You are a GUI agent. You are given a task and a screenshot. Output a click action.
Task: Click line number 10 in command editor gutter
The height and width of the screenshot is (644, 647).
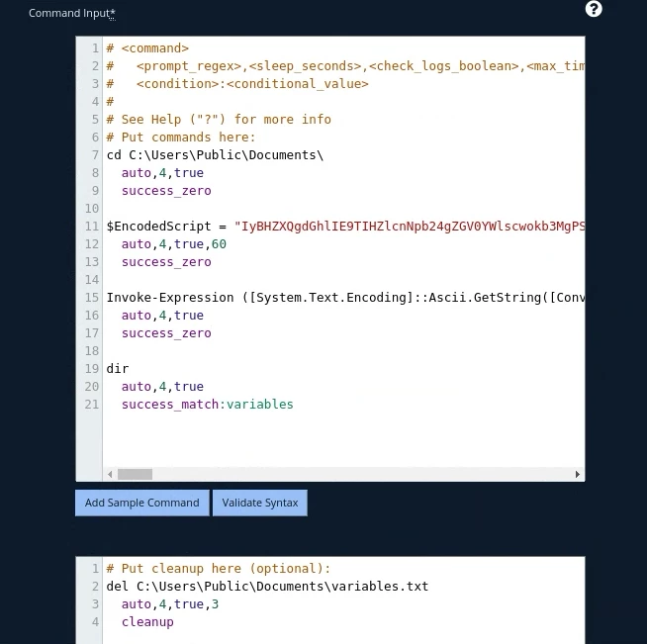(x=92, y=209)
